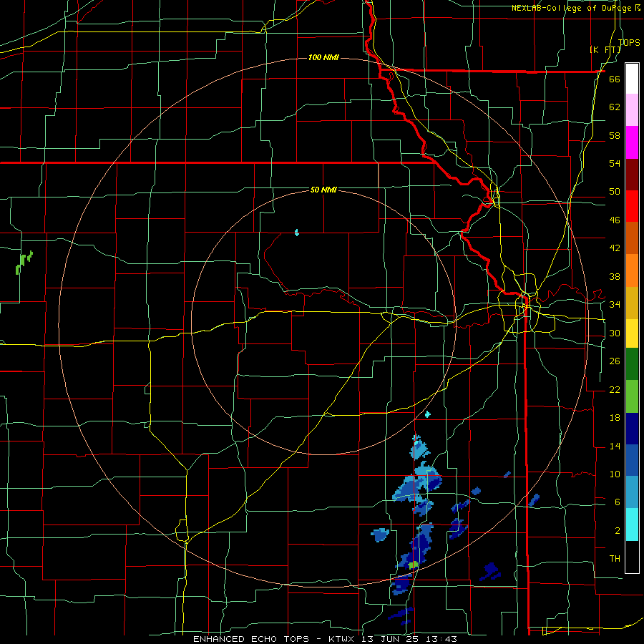Click the "66" legend value
The height and width of the screenshot is (644, 644).
615,79
